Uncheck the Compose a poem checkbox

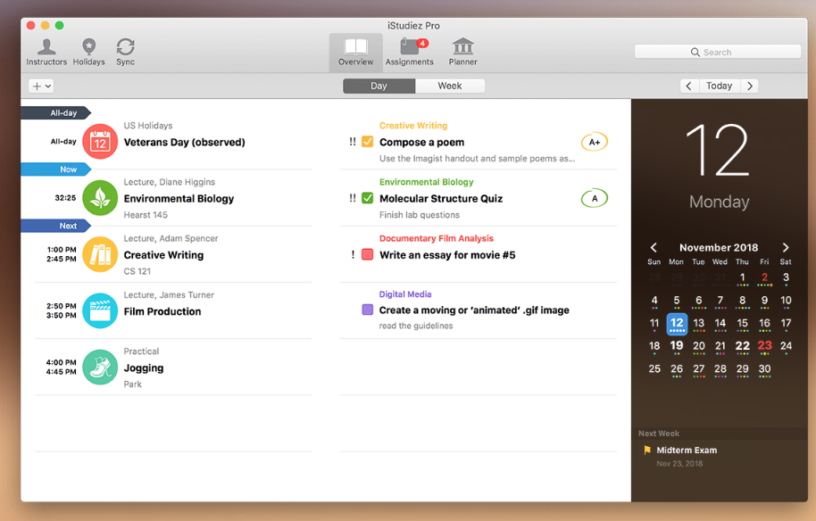(x=368, y=142)
